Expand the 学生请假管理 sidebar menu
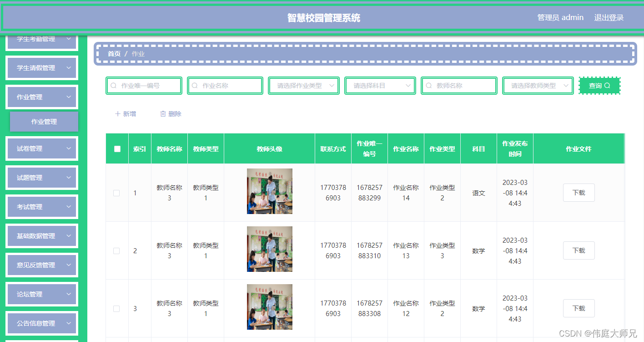The height and width of the screenshot is (342, 644). coord(42,68)
